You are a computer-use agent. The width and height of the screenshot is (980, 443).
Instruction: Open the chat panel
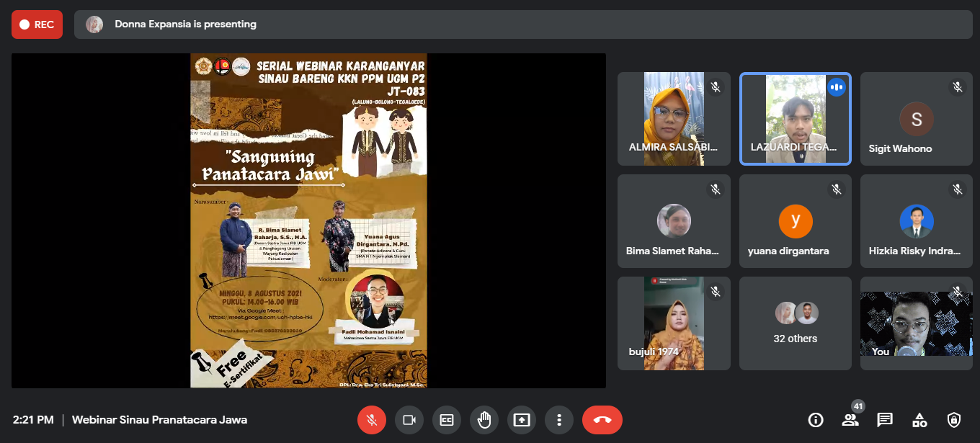pyautogui.click(x=884, y=419)
